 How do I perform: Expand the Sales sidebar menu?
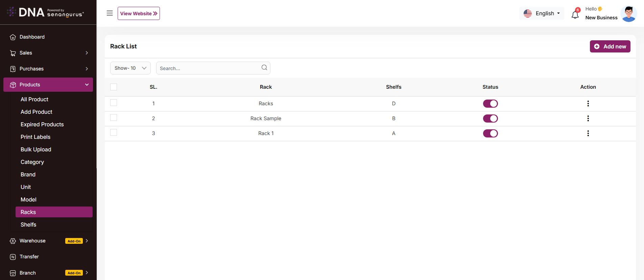pyautogui.click(x=49, y=53)
